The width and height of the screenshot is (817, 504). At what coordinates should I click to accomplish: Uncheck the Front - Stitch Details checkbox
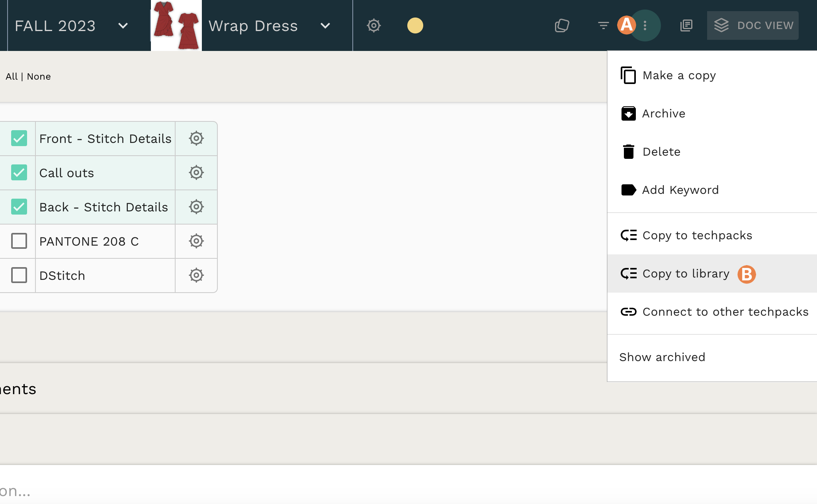pyautogui.click(x=19, y=139)
